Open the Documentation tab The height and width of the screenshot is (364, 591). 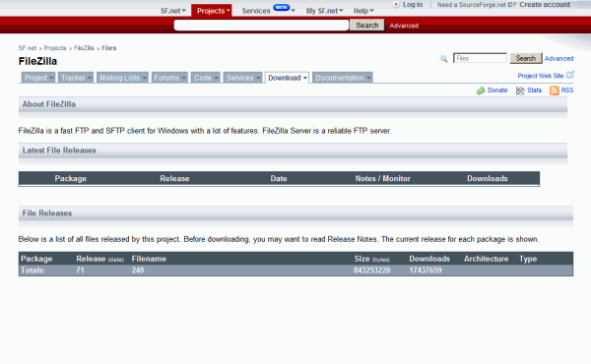tap(342, 78)
